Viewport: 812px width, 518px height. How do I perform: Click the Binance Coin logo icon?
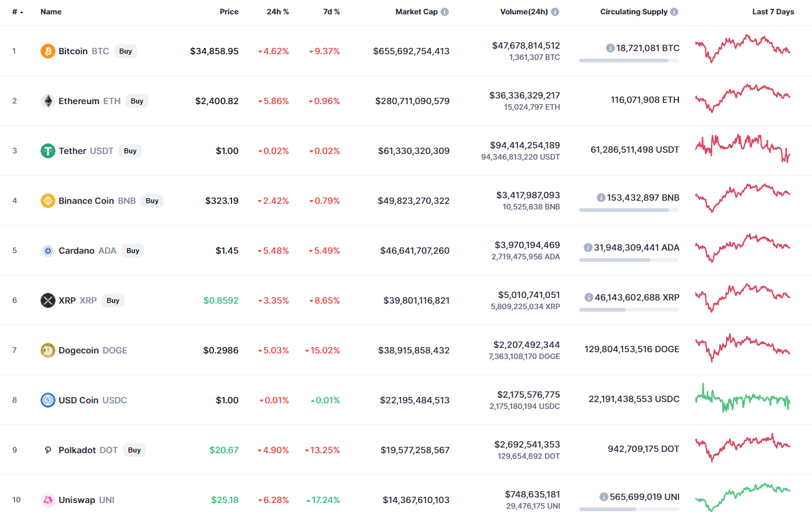(48, 201)
